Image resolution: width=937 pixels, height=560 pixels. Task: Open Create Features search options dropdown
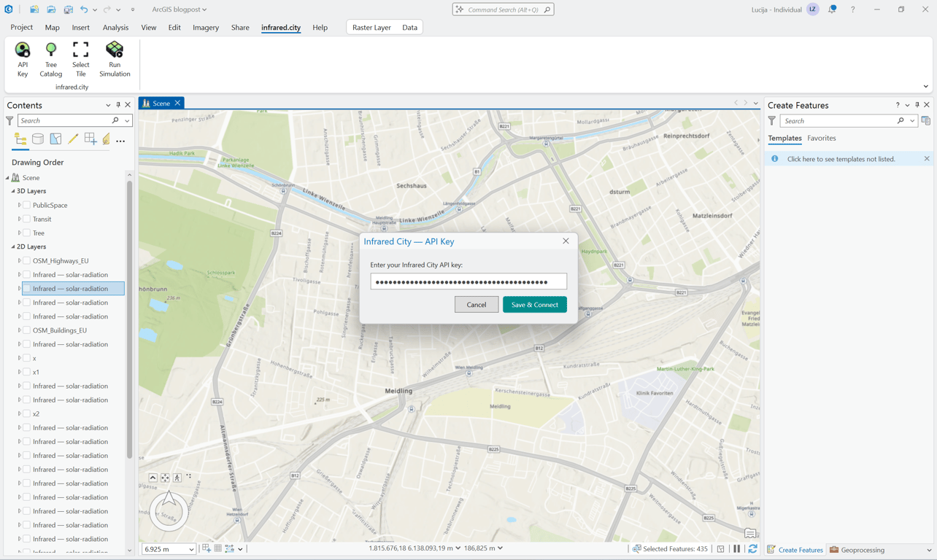pos(912,121)
